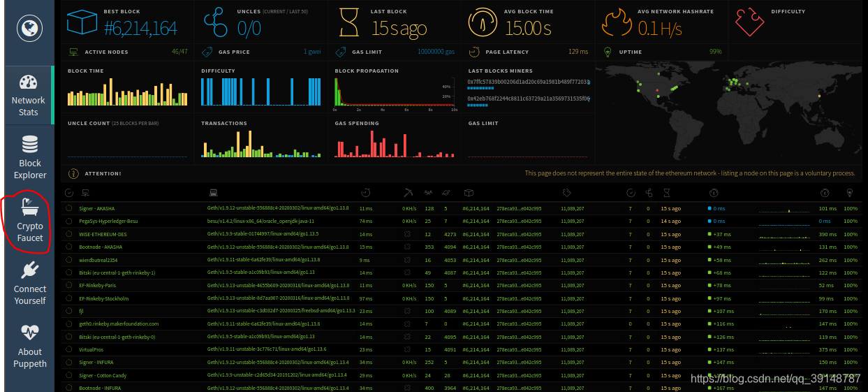Click miner address 0x7ffc57839b00206d1ad20c69a1981b489f772031
The height and width of the screenshot is (392, 868).
[x=529, y=82]
